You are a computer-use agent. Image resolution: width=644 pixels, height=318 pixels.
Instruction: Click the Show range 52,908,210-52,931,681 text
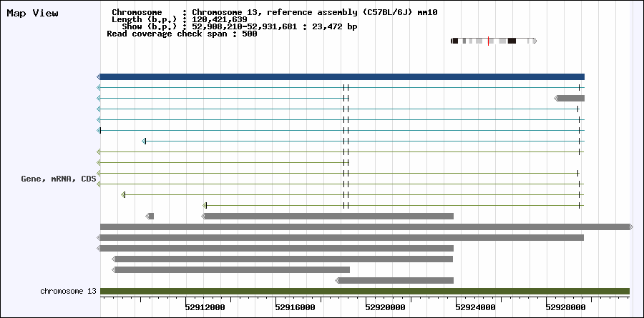coord(245,26)
